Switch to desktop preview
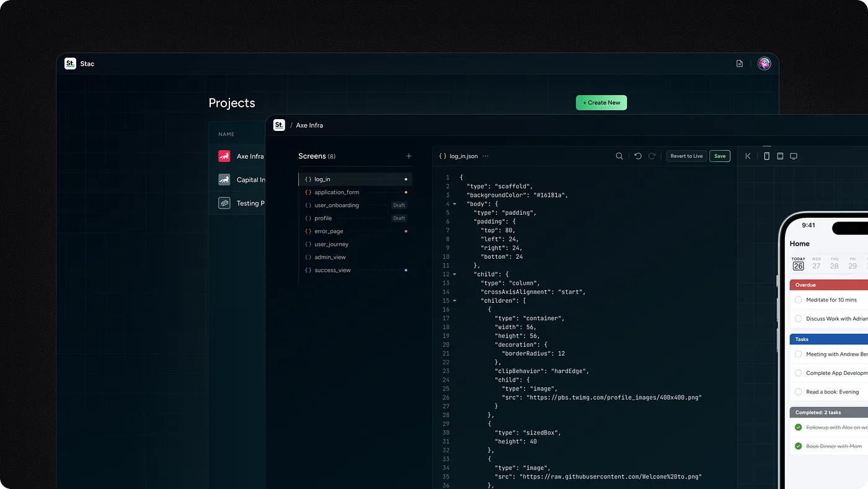The width and height of the screenshot is (868, 489). point(794,156)
